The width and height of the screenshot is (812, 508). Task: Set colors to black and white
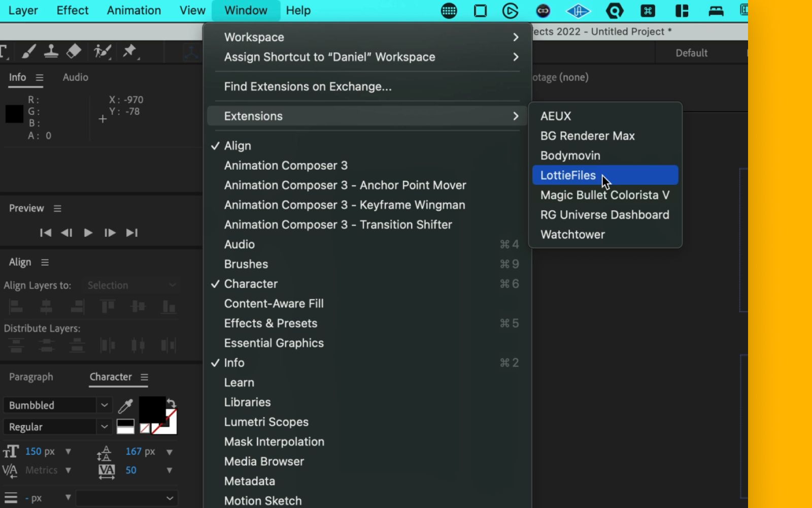pos(125,427)
